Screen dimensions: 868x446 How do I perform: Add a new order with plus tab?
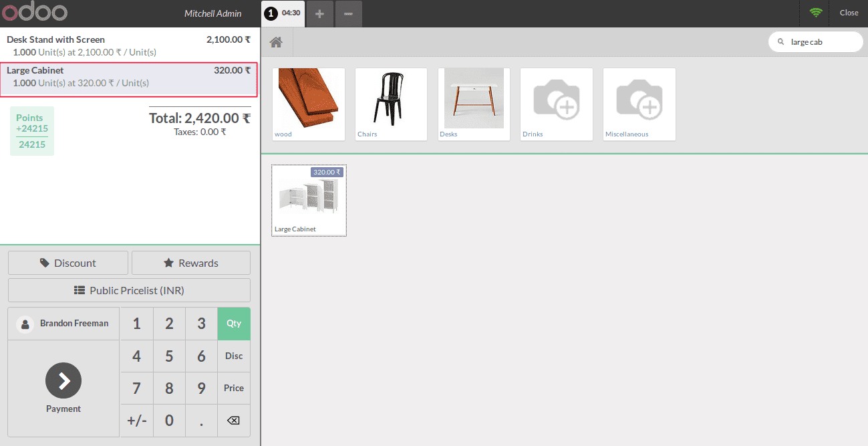(319, 14)
